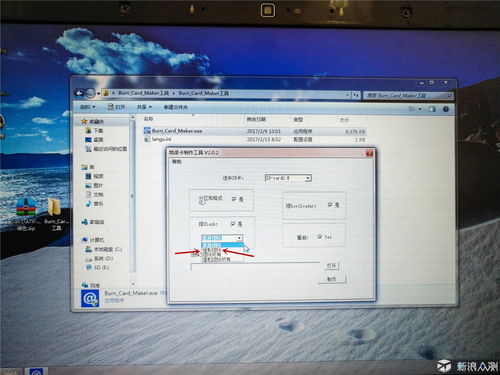The height and width of the screenshot is (375, 500).
Task: Open the Organize menu in Explorer toolbar
Action: coord(88,107)
